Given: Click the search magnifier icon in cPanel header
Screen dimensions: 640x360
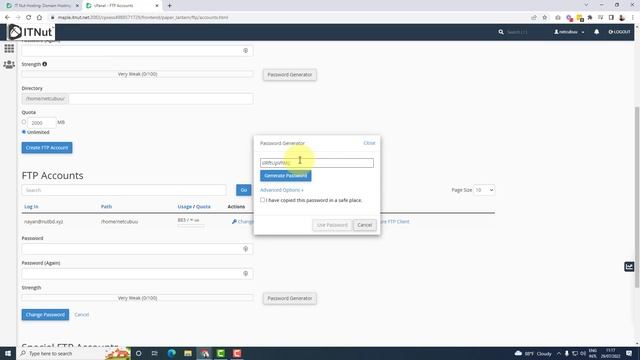Looking at the screenshot, I should click(501, 32).
